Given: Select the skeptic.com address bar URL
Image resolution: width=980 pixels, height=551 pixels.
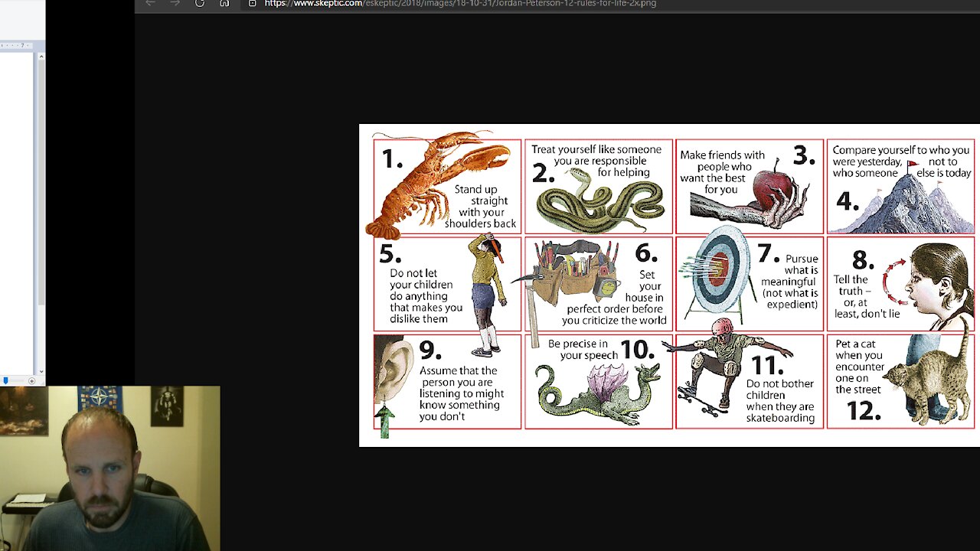Looking at the screenshot, I should (460, 3).
